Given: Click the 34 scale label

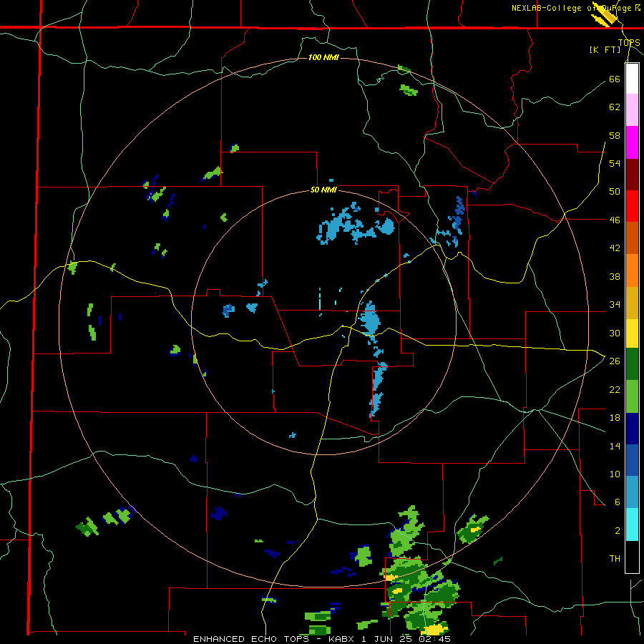Looking at the screenshot, I should pyautogui.click(x=615, y=304).
